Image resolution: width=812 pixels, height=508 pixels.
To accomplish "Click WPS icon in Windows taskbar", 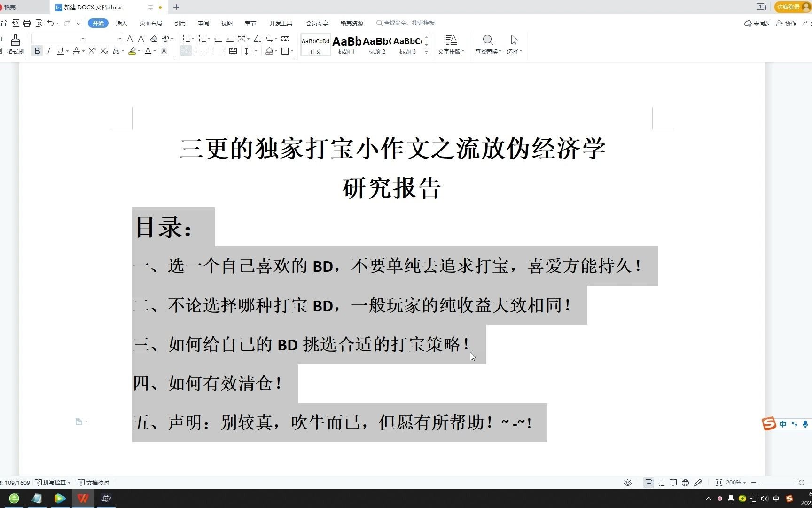I will (x=83, y=499).
